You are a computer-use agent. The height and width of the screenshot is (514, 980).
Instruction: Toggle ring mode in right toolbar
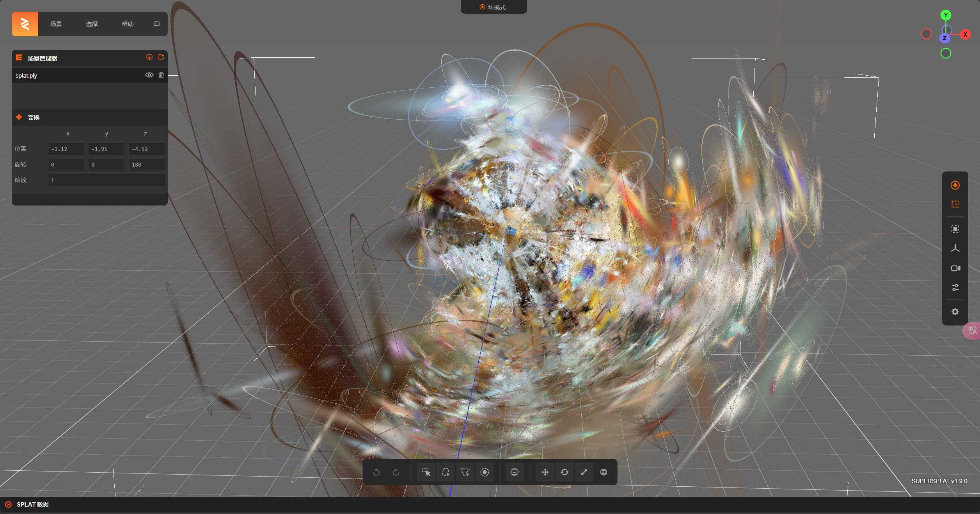[955, 185]
